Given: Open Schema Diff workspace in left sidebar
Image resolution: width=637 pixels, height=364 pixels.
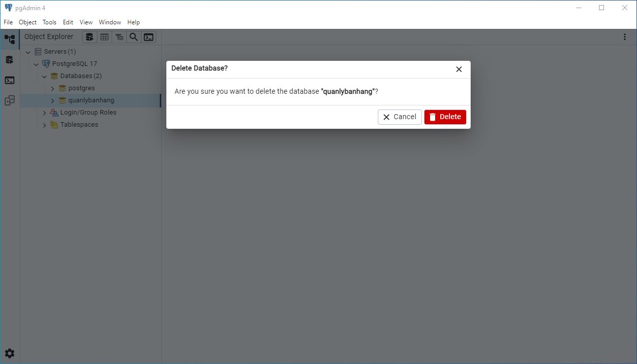Looking at the screenshot, I should [10, 100].
